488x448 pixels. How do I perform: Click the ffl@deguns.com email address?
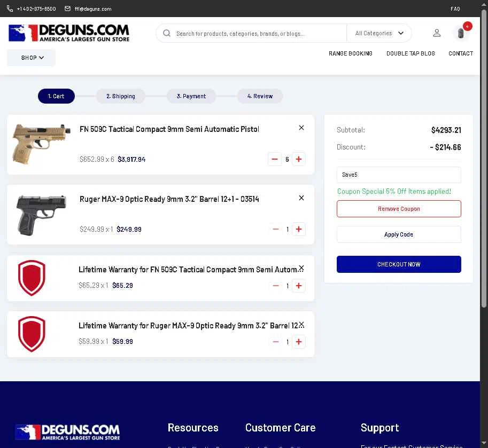click(x=93, y=9)
